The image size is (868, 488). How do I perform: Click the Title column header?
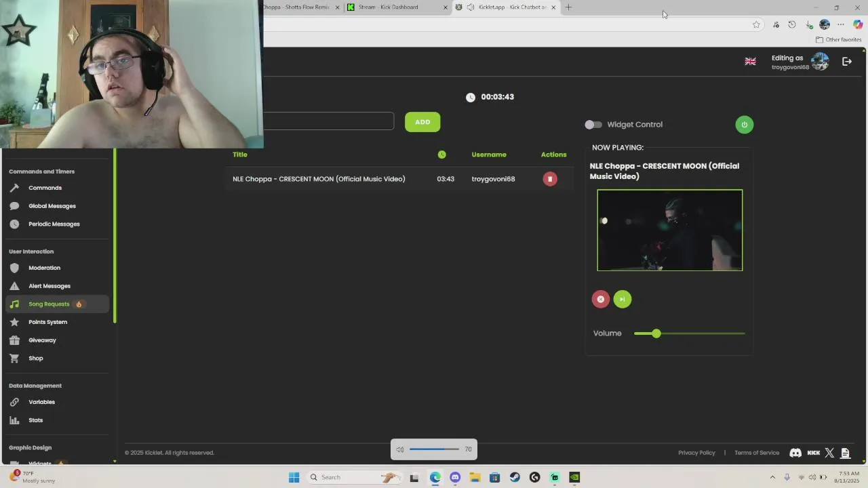(x=240, y=155)
